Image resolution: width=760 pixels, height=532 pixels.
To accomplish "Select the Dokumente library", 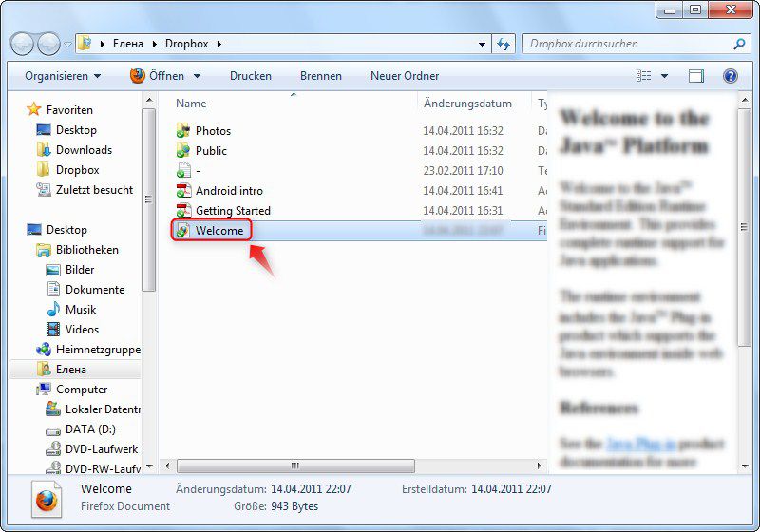I will [85, 289].
